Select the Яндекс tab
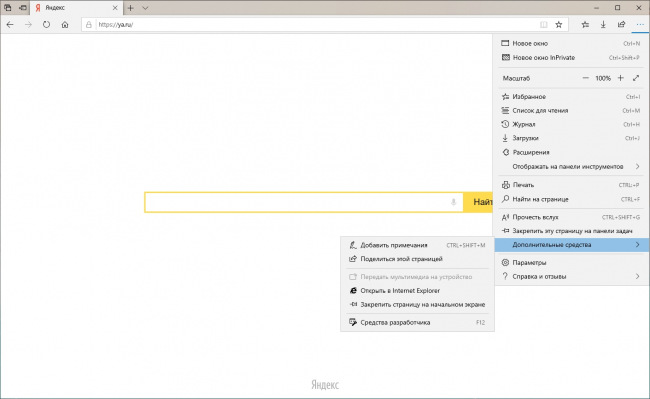This screenshot has height=399, width=650. (77, 8)
